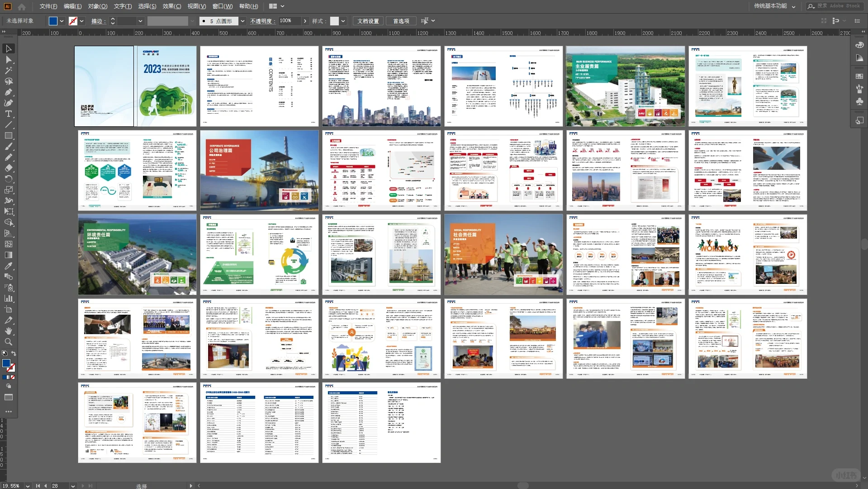
Task: Open the 文字(T) menu
Action: [x=123, y=6]
